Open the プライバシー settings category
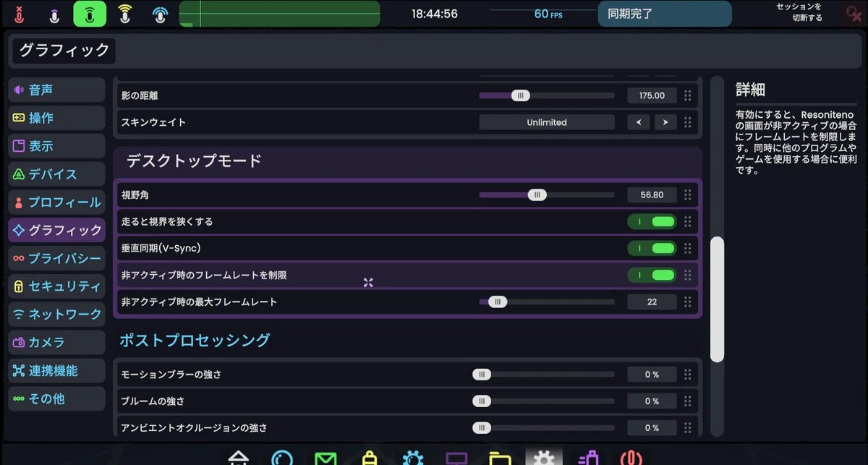The image size is (868, 465). 56,258
